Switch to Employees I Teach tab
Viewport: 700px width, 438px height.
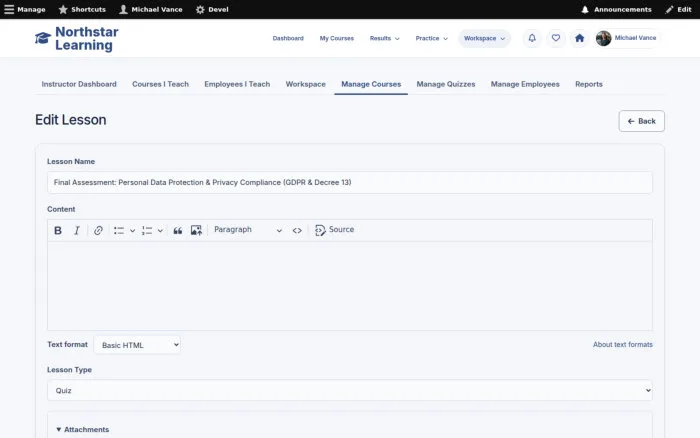tap(237, 84)
